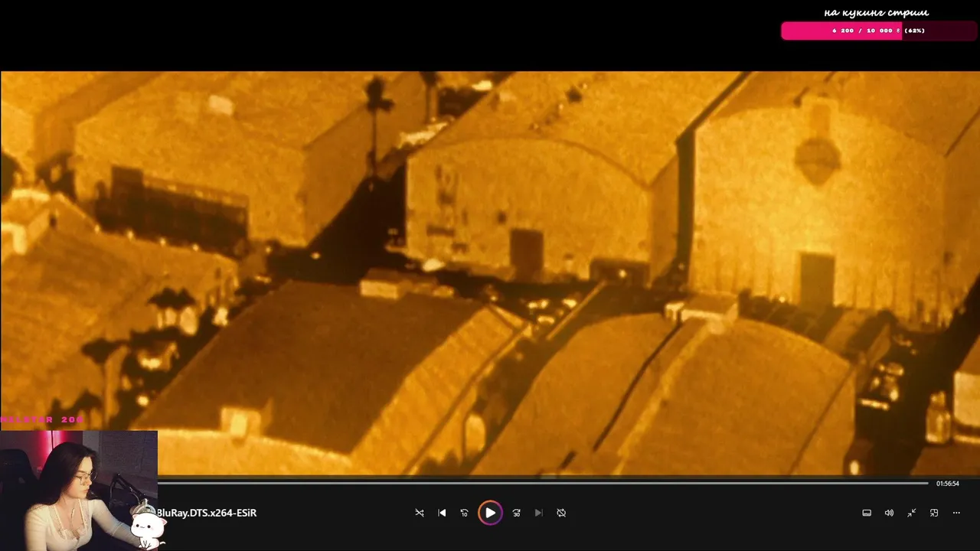This screenshot has width=980, height=551.
Task: Click the 01:56:54 time remaining label
Action: click(948, 484)
